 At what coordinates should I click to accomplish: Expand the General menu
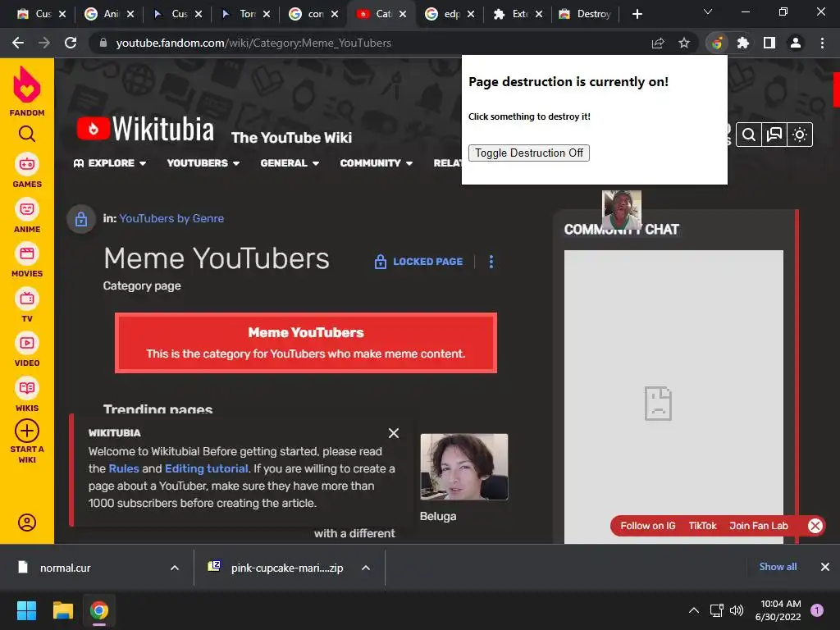290,163
